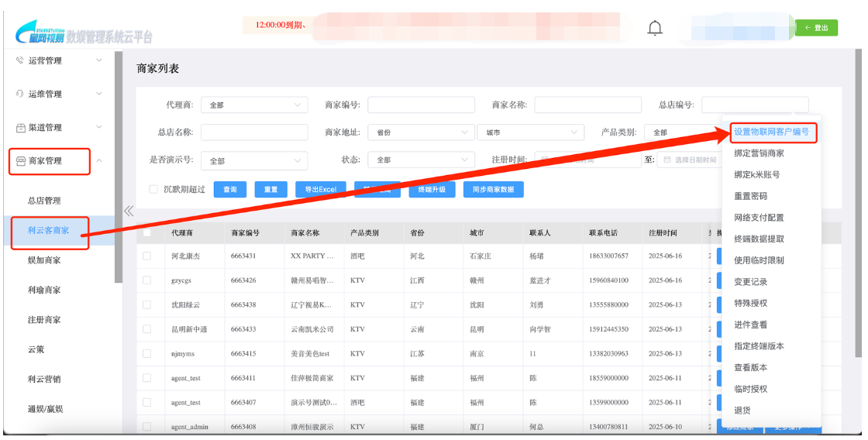Select 特殊授权 from the menu
This screenshot has width=868, height=440.
[x=751, y=304]
